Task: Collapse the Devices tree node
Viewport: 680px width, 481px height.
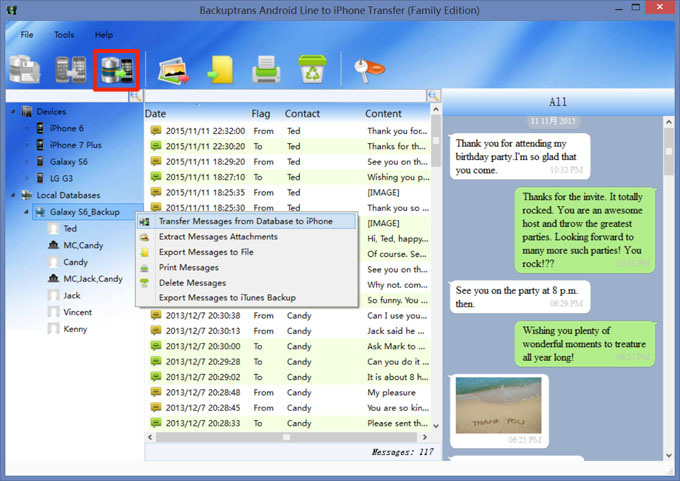Action: pos(13,112)
